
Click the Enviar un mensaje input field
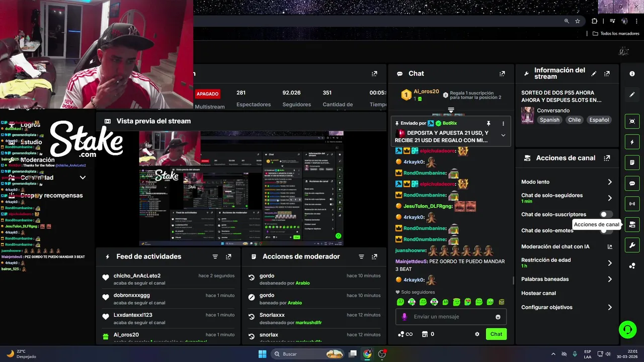[451, 317]
